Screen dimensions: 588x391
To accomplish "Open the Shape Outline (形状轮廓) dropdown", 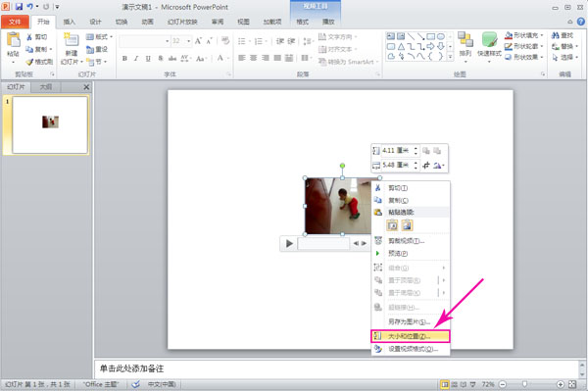I will (524, 46).
